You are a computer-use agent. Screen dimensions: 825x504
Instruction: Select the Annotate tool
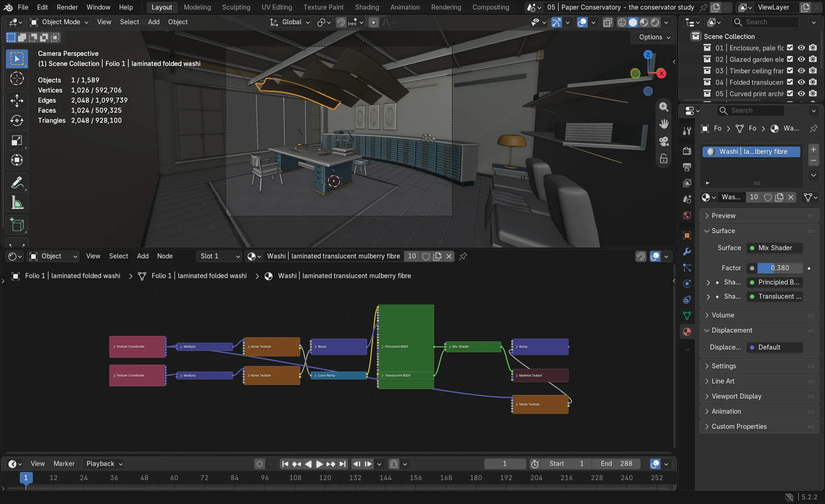click(17, 183)
